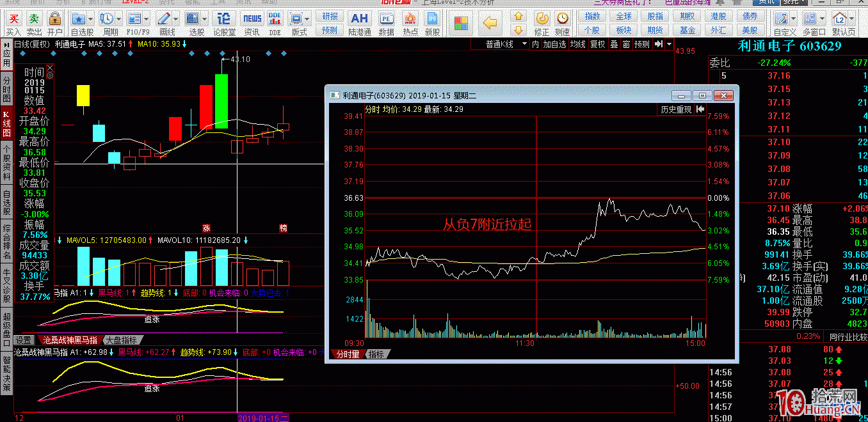
Task: Toggle 内 option in chart toolbar
Action: pos(535,44)
